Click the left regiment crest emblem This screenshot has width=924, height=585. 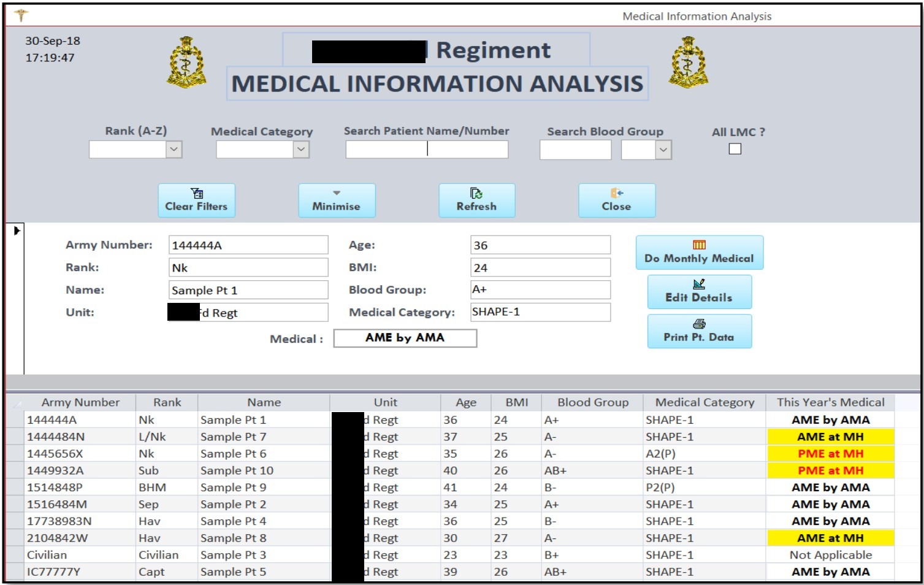(x=186, y=62)
